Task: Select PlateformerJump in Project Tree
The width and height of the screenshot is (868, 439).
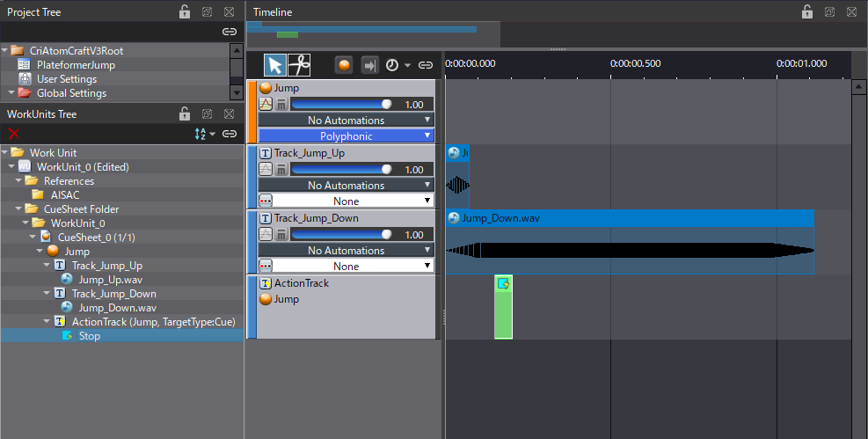Action: (x=76, y=65)
